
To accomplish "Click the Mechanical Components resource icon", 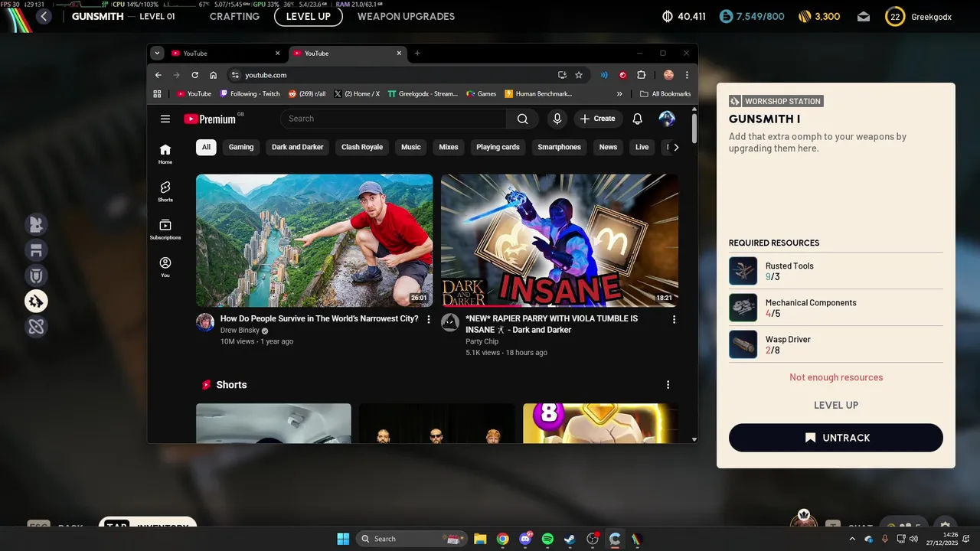I will tap(743, 308).
